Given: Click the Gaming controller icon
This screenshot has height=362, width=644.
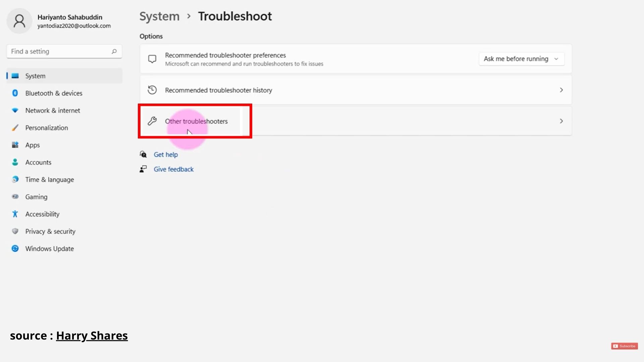Looking at the screenshot, I should point(15,197).
